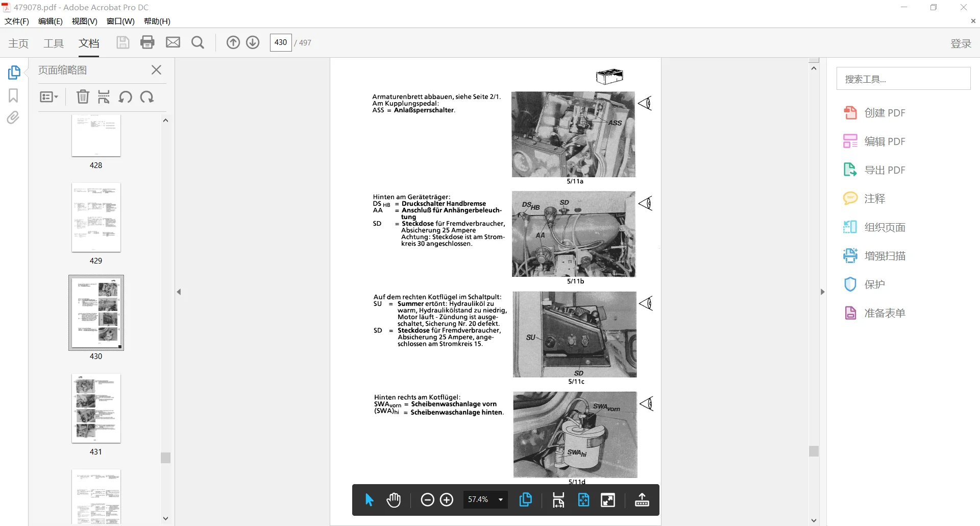Click document scrollbar up arrow
Screen dimensions: 980x526
(814, 68)
